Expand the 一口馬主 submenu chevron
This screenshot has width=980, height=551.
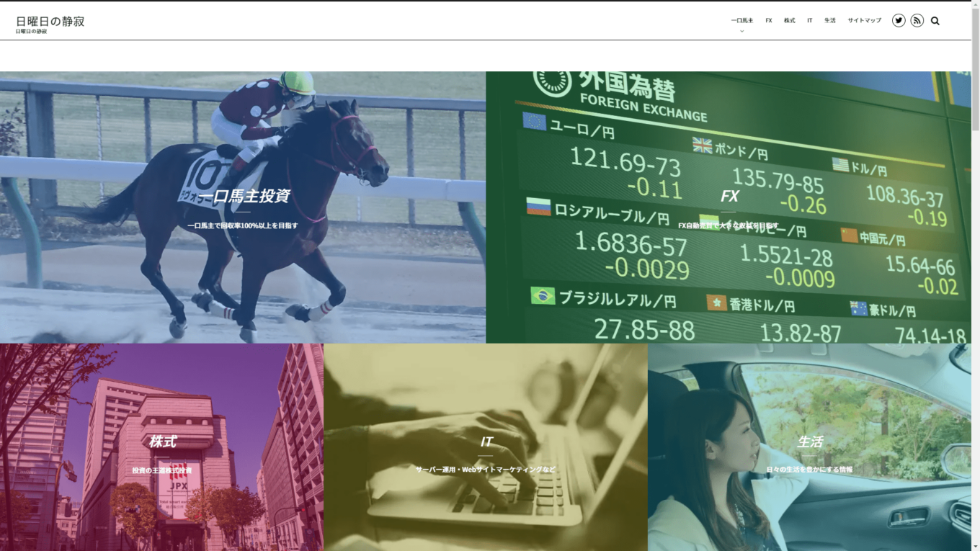point(741,31)
